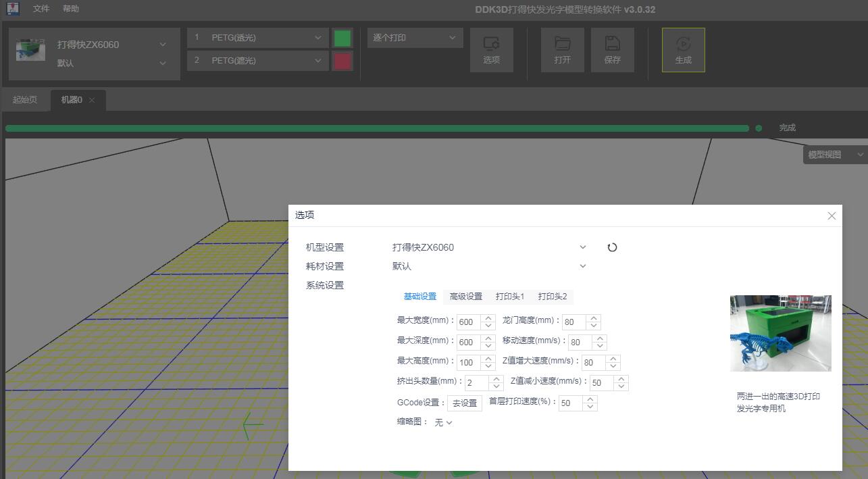Viewport: 868px width, 479px height.
Task: Decrease 龙门高度 with the down arrow
Action: (594, 326)
